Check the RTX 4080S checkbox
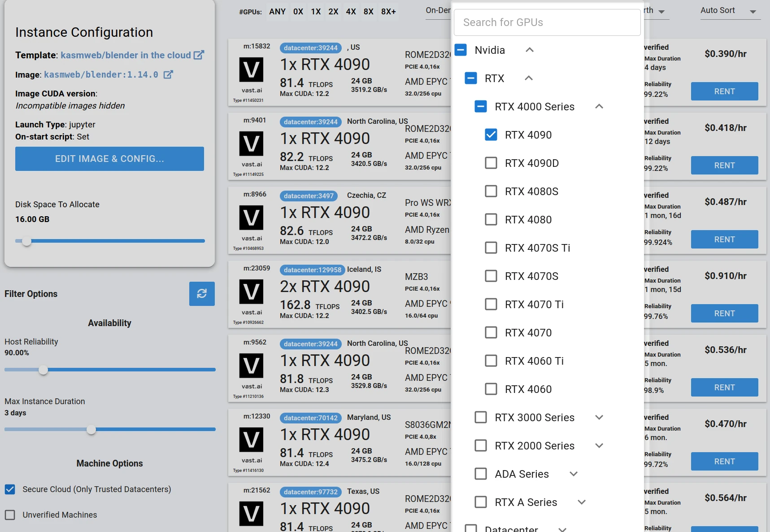Image resolution: width=770 pixels, height=532 pixels. (x=491, y=191)
